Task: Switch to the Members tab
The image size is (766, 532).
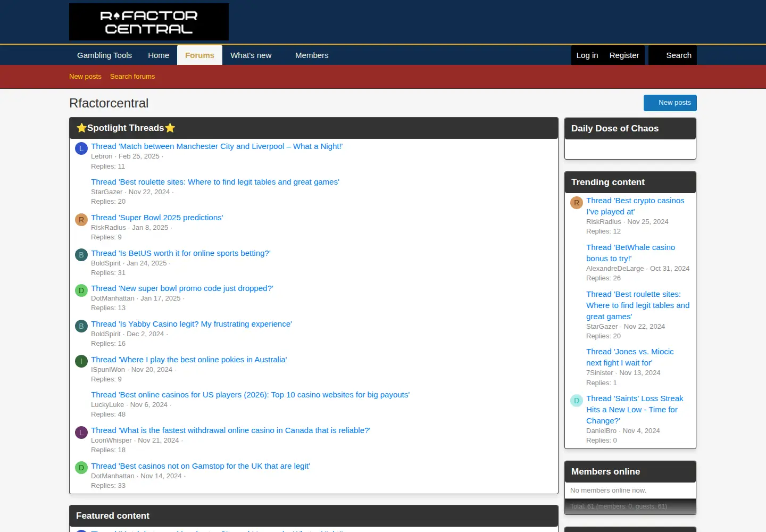Action: click(x=312, y=55)
